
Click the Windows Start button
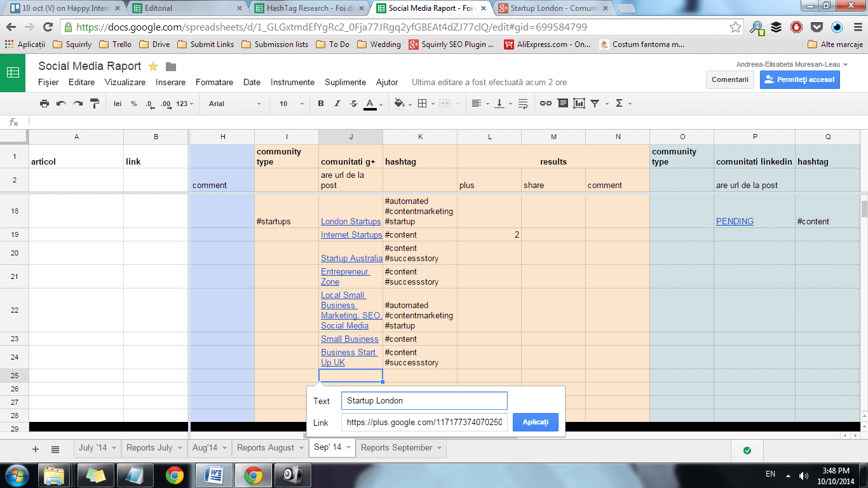tap(17, 475)
